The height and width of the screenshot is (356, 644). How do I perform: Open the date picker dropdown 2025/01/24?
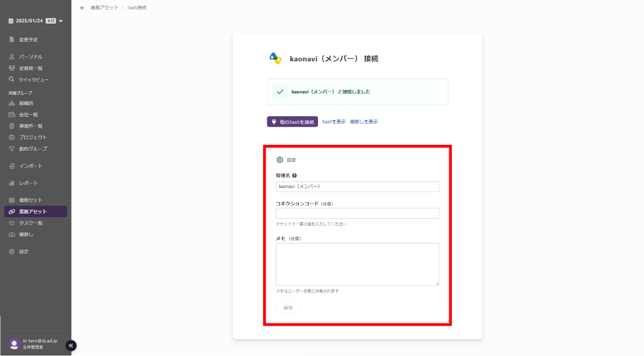click(x=35, y=21)
